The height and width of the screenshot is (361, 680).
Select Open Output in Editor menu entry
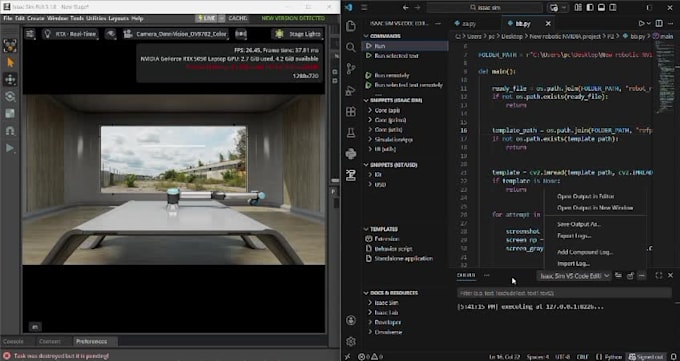pyautogui.click(x=585, y=197)
